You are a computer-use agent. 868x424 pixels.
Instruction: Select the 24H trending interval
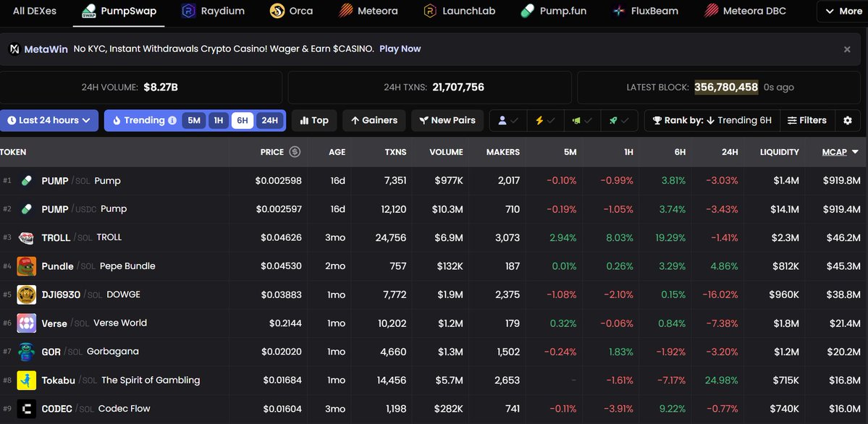[269, 120]
